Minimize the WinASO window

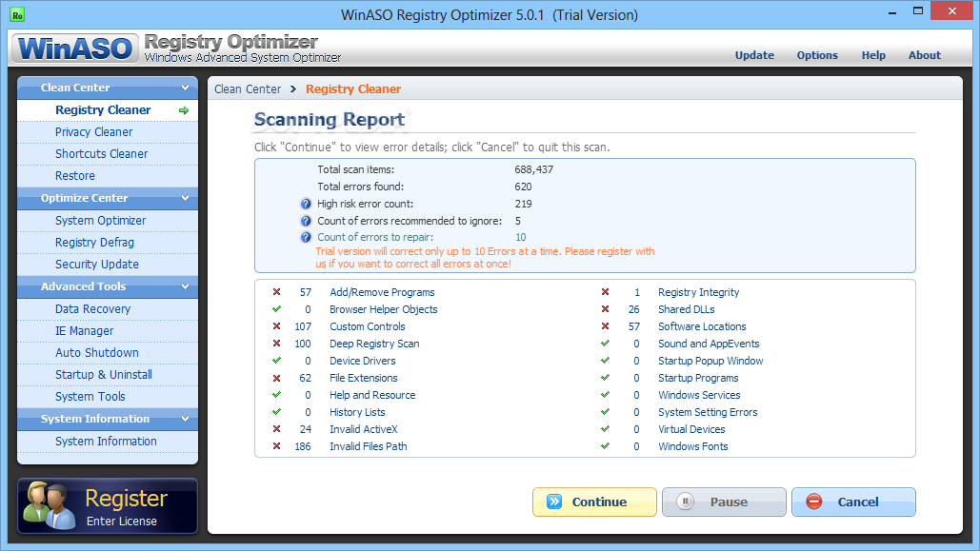pyautogui.click(x=891, y=11)
